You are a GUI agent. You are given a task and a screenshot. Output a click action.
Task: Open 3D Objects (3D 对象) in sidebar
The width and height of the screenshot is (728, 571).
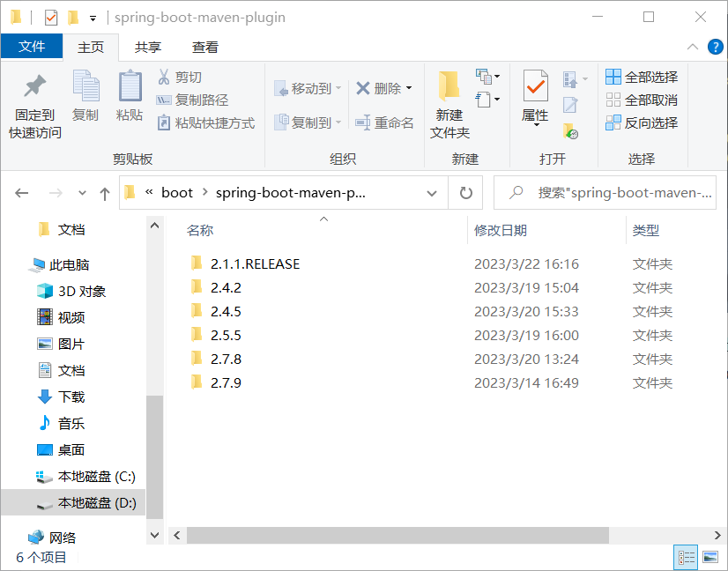[71, 291]
